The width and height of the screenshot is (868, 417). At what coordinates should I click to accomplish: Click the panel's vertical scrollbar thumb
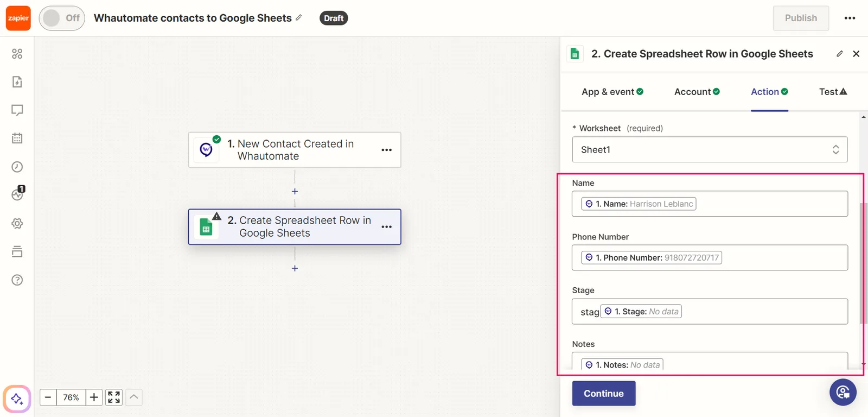(864, 263)
